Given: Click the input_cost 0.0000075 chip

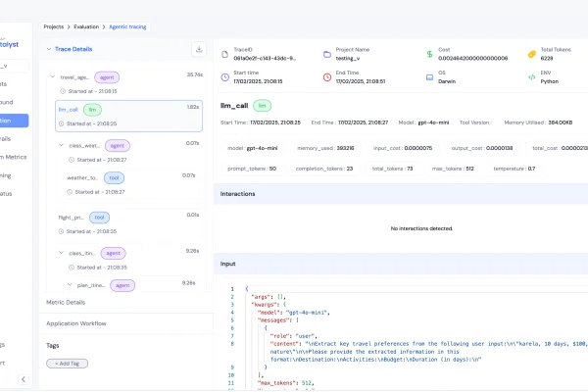Looking at the screenshot, I should 403,148.
